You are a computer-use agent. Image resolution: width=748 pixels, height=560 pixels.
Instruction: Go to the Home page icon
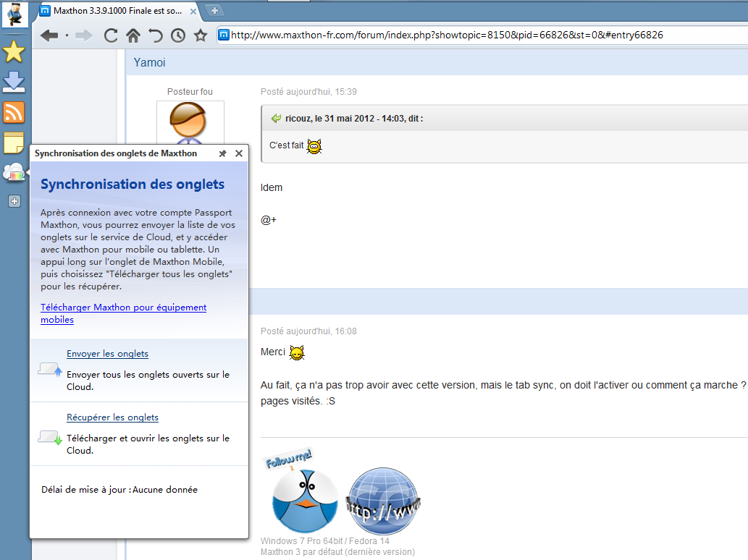[133, 35]
